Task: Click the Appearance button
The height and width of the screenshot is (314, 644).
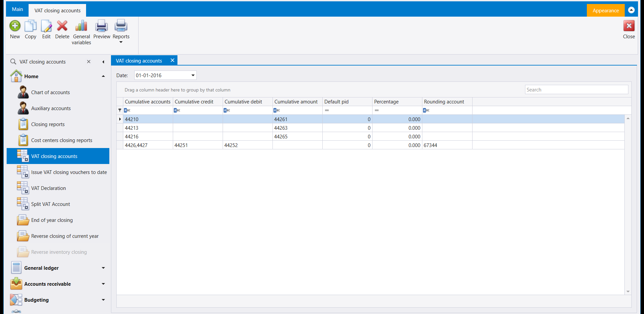Action: (x=605, y=10)
